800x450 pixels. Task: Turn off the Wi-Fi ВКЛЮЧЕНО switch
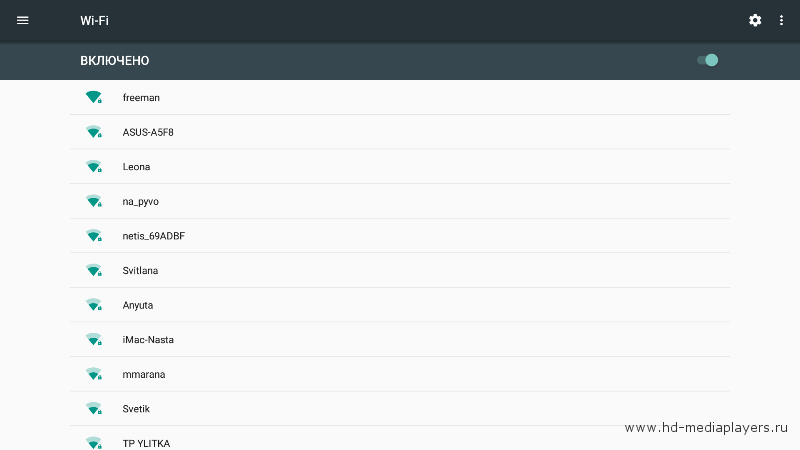(708, 60)
